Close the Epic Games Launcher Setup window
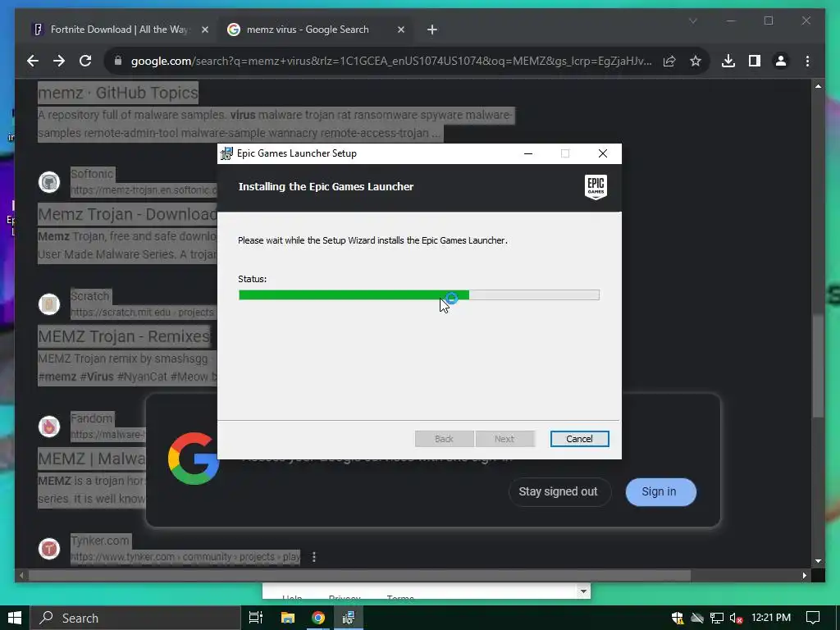The height and width of the screenshot is (630, 840). [603, 153]
